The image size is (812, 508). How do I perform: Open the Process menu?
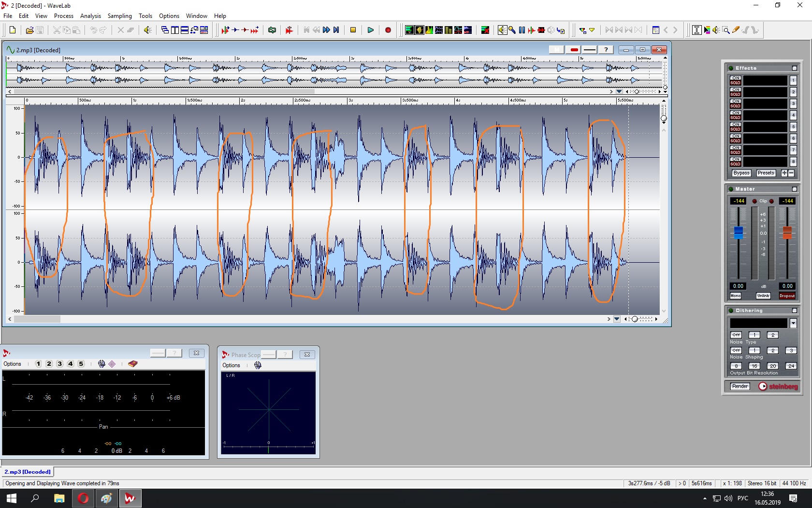[x=64, y=16]
